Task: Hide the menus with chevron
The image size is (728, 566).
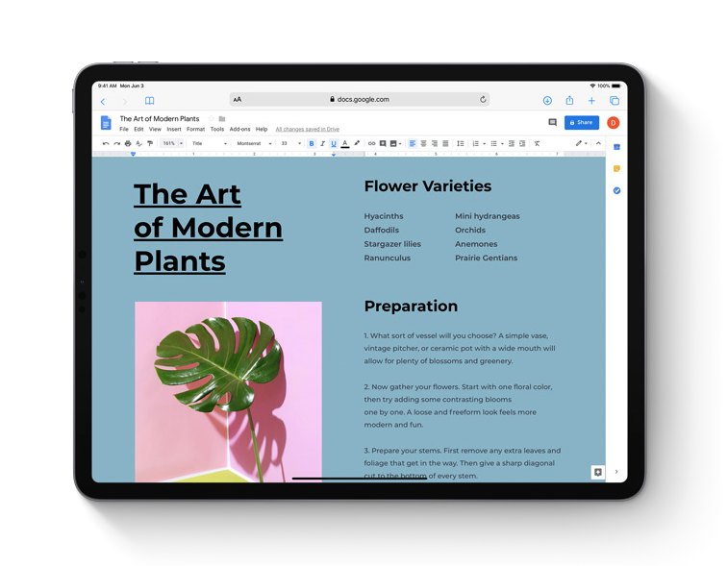Action: coord(598,143)
